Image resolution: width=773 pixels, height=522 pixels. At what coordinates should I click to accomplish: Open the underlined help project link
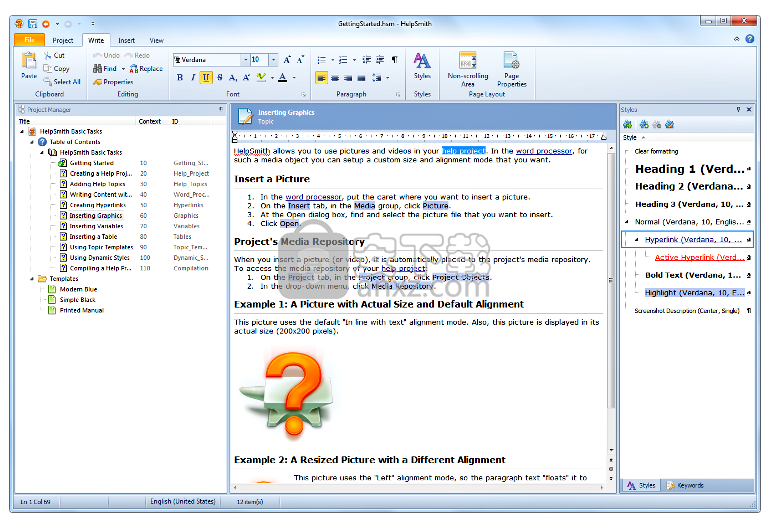coord(403,269)
